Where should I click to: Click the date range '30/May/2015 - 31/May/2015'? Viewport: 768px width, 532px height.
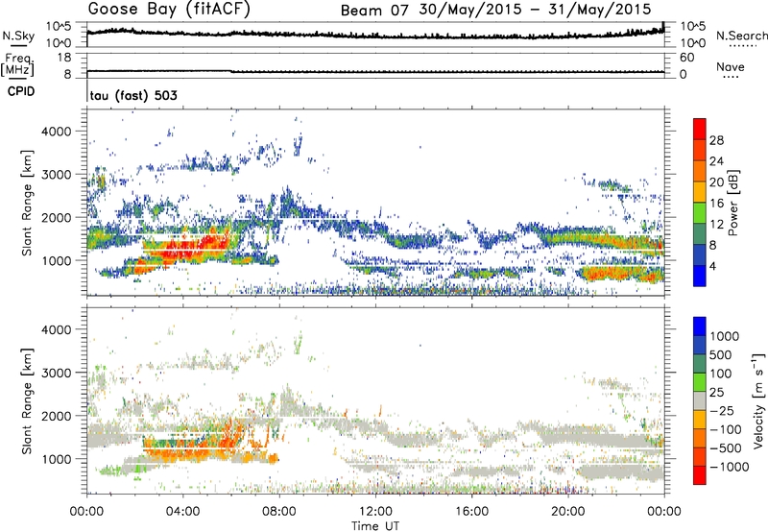click(535, 10)
